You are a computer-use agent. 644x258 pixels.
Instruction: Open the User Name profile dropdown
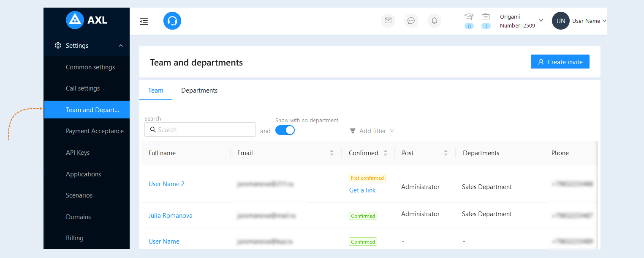coord(589,21)
